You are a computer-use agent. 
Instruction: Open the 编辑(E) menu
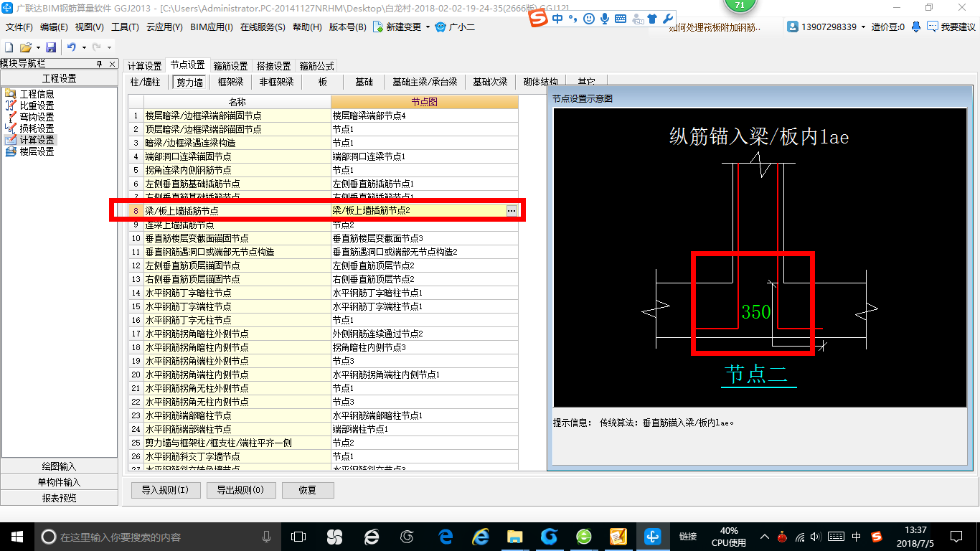[54, 27]
